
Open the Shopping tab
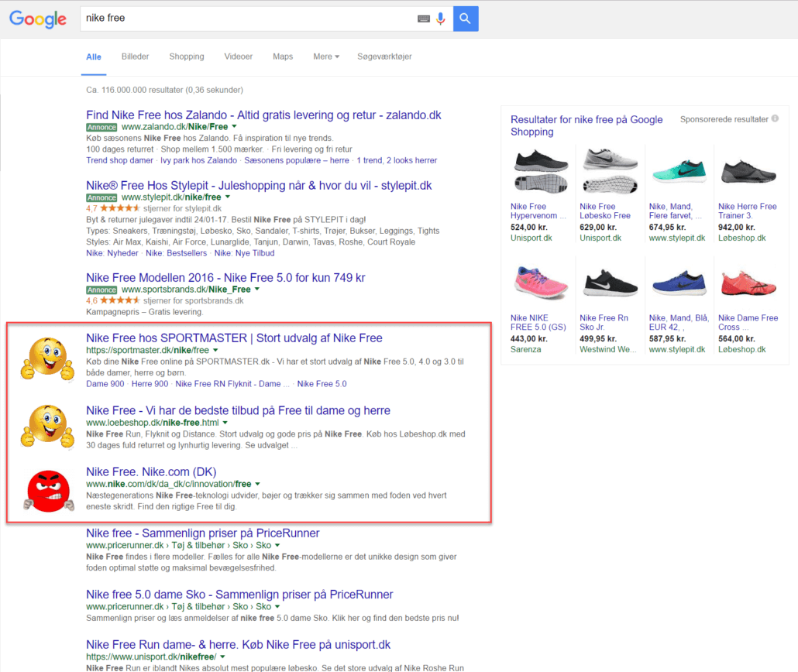click(186, 57)
